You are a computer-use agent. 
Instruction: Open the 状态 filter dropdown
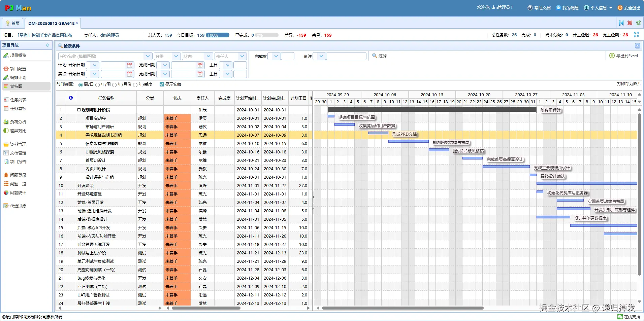pos(208,56)
